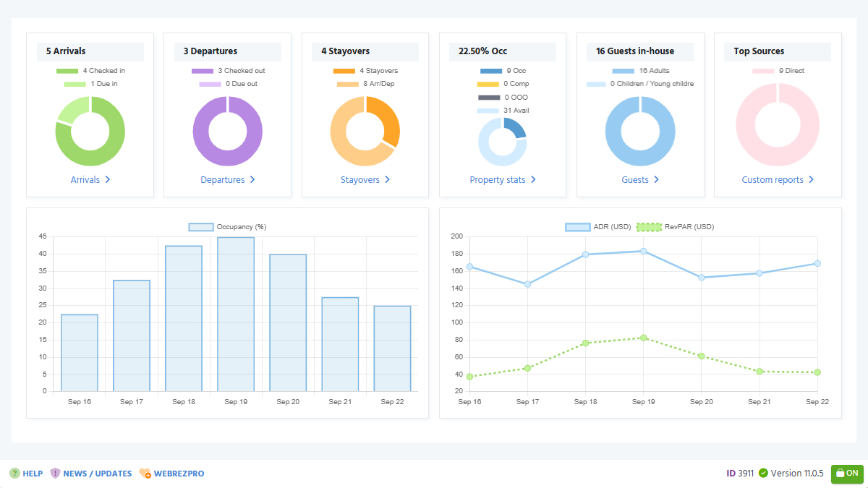
Task: Click the Sep 19 RevPAR data point
Action: point(643,338)
